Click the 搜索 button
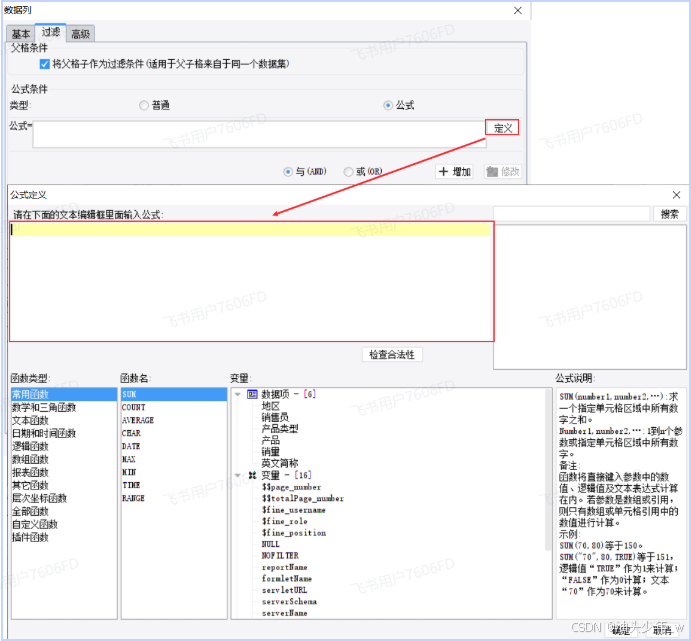The height and width of the screenshot is (641, 691). 669,214
